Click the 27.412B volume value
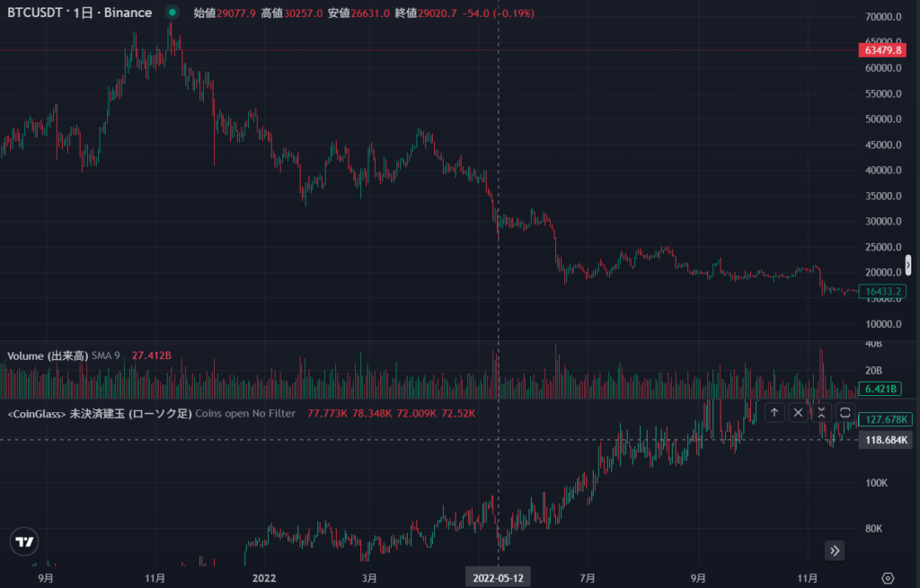 (151, 355)
